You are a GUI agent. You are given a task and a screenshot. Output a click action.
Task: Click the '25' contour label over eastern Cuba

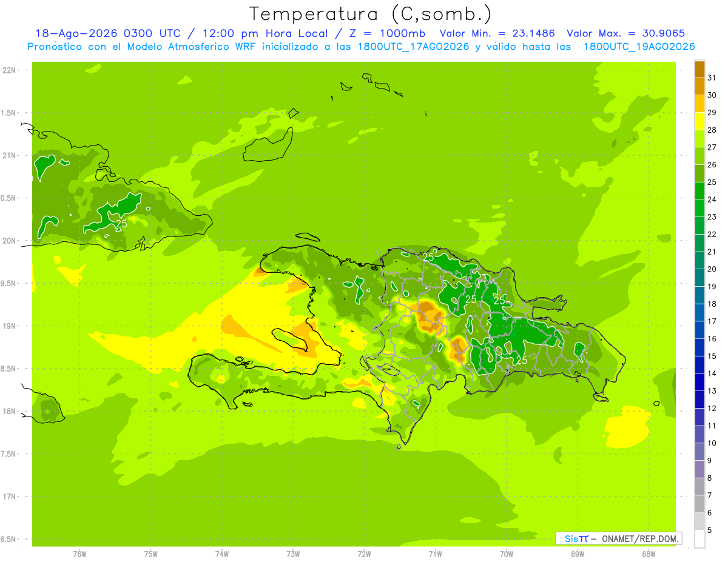(x=121, y=224)
